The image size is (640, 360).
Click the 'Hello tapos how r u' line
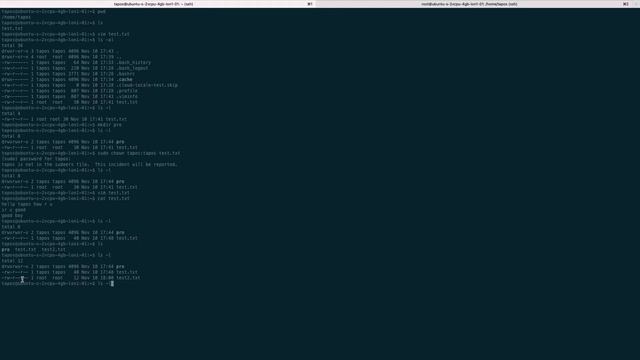pos(27,204)
